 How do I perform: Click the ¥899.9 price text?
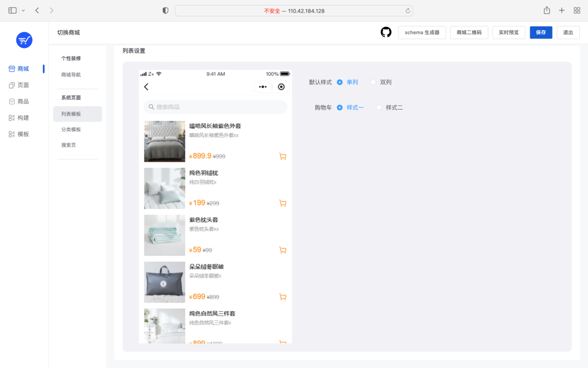(200, 156)
